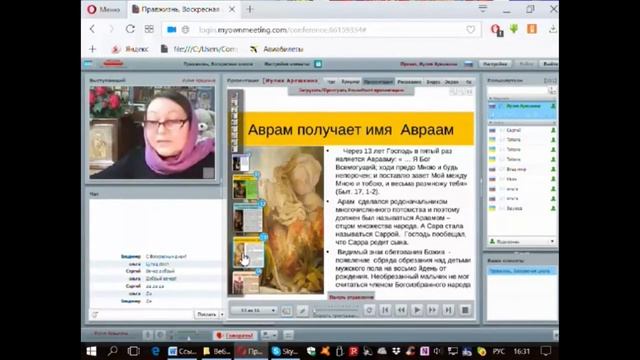Select the dark first slide thumbnail
Viewport: 640px width, 360px height.
click(240, 162)
